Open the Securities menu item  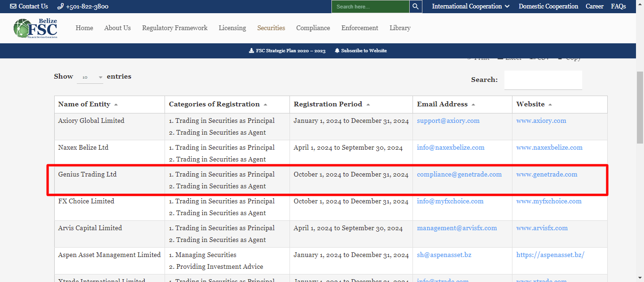coord(271,28)
